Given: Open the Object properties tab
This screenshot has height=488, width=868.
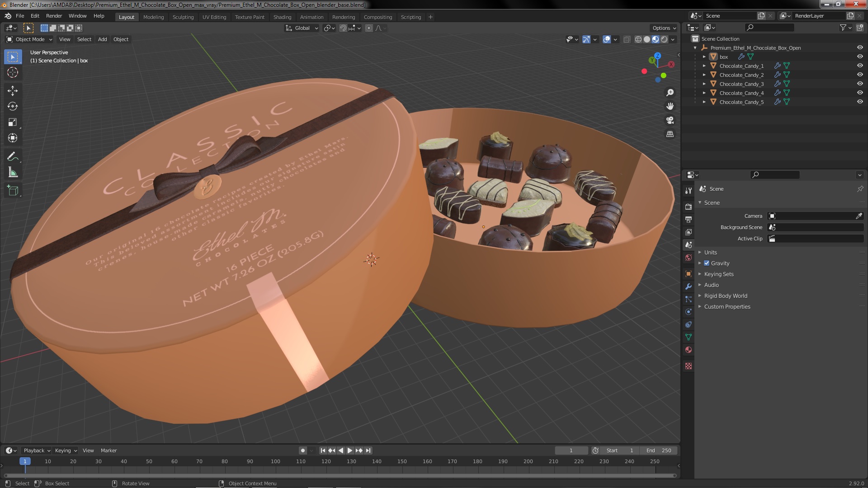Looking at the screenshot, I should pos(689,274).
